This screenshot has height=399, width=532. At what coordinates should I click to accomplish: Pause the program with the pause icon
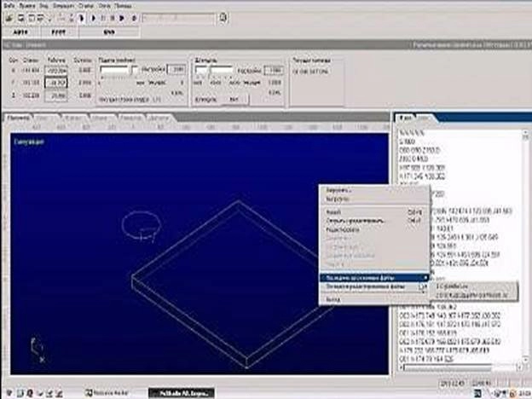point(103,18)
